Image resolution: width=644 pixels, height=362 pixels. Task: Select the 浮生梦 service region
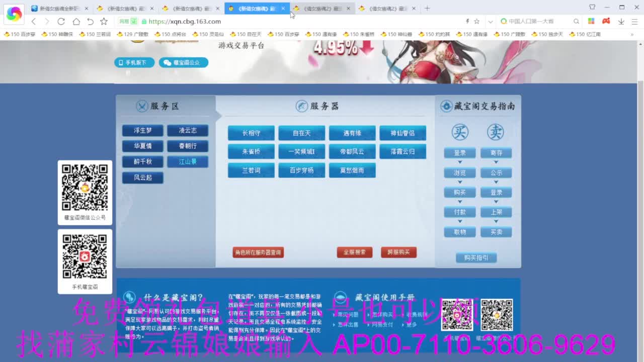(x=142, y=130)
